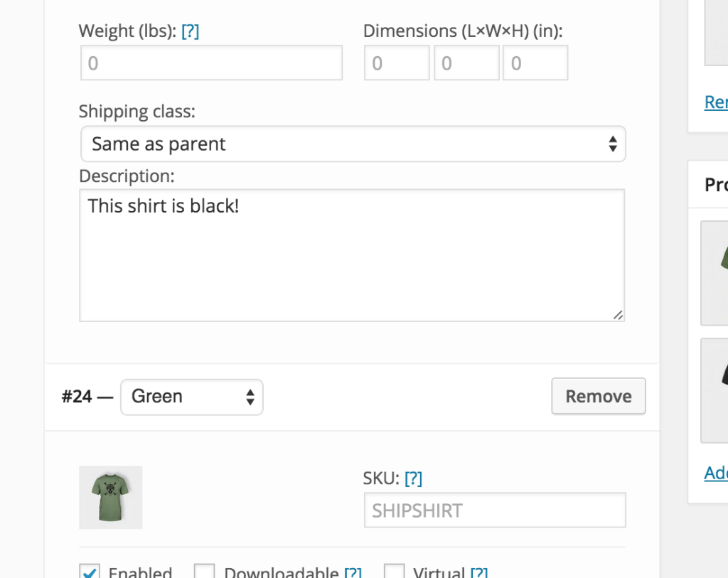Enable the Downloadable option
This screenshot has width=728, height=578.
coord(204,570)
